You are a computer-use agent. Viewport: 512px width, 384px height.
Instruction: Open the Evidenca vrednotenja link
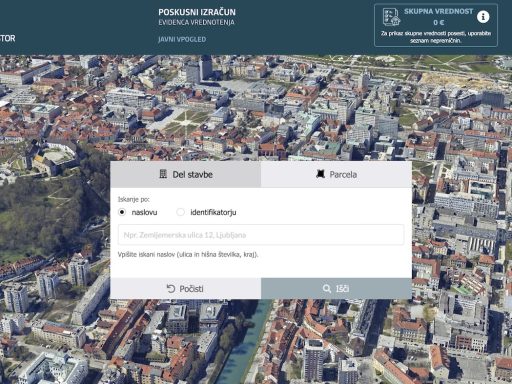click(x=196, y=22)
